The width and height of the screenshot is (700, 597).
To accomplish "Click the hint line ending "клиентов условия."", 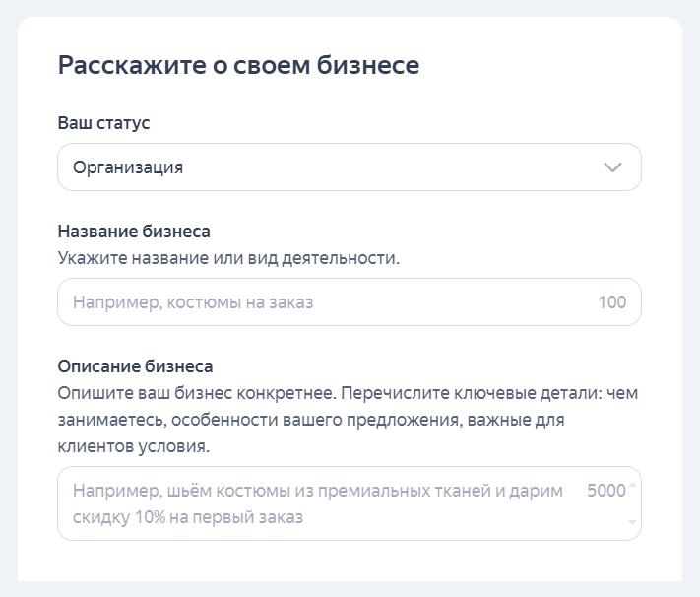I will tap(133, 446).
